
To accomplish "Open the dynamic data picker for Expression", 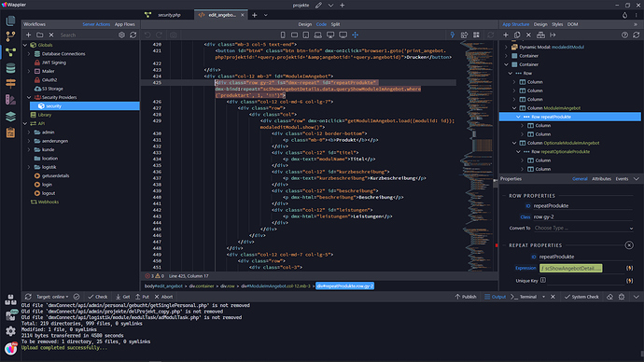I will click(x=629, y=268).
